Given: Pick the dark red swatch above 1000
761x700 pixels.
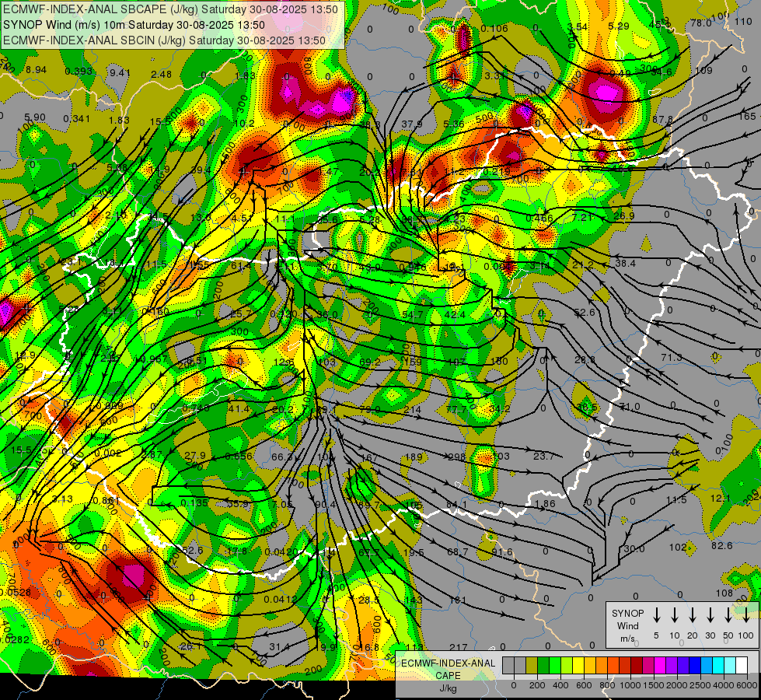Looking at the screenshot, I should (637, 665).
